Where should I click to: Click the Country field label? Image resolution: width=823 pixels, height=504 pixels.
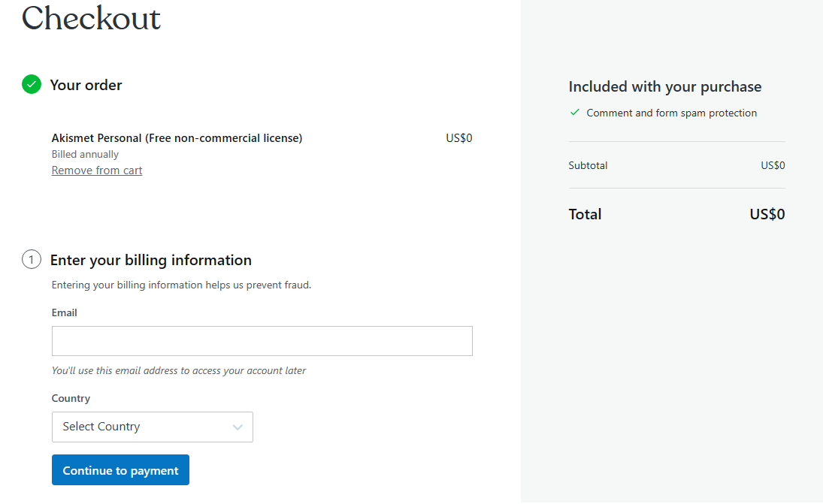[x=71, y=398]
